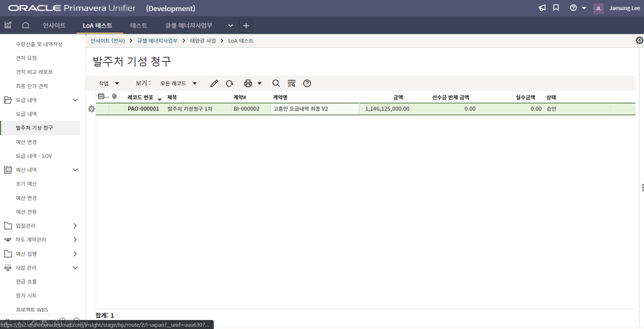
Task: Expand the 입찰관리 folder
Action: (x=75, y=226)
